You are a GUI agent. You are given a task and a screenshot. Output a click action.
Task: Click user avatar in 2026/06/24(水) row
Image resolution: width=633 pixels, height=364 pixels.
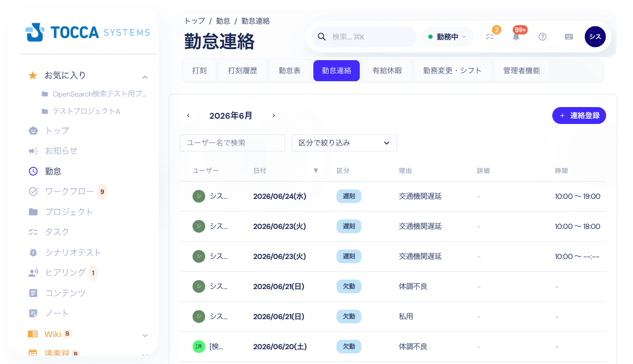(x=198, y=196)
